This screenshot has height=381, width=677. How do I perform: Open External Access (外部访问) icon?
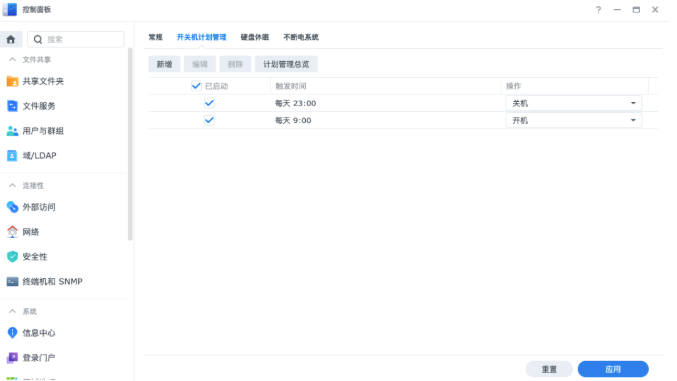12,207
